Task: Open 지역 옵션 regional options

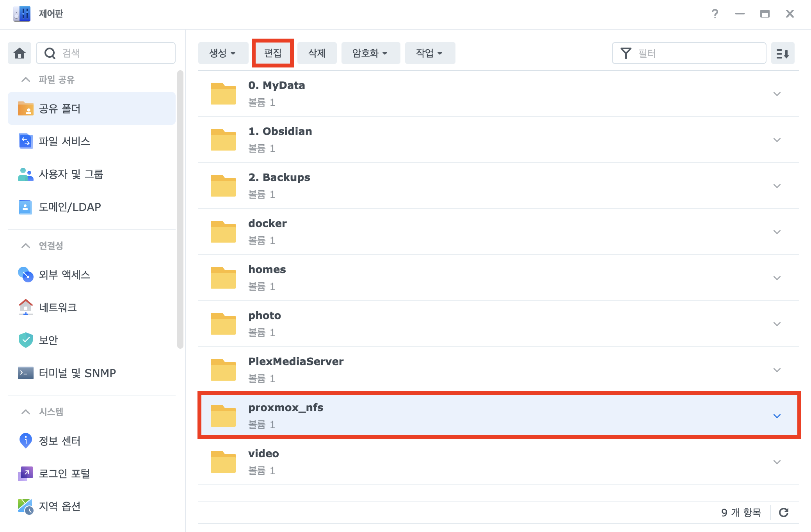Action: click(x=59, y=506)
